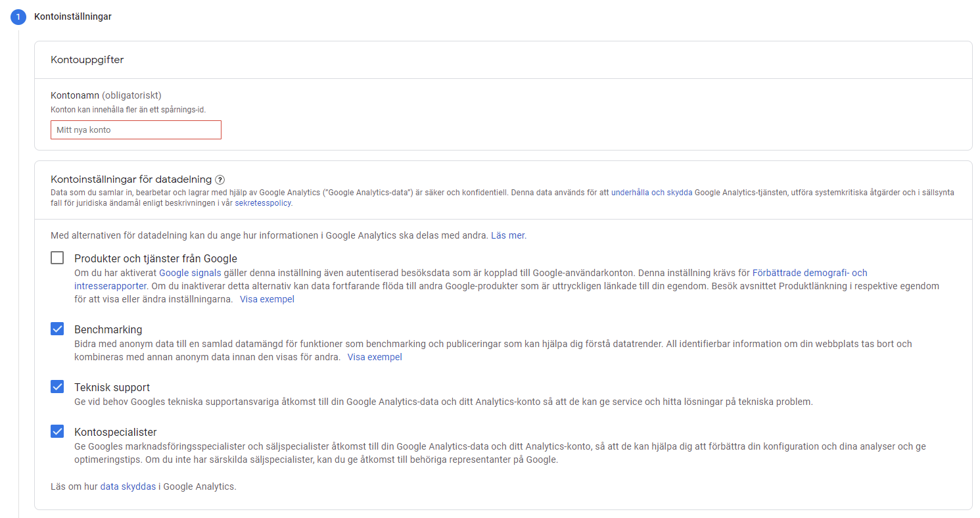Click the 'Benchmarking' label text
Viewport: 980px width, 518px height.
pyautogui.click(x=108, y=330)
